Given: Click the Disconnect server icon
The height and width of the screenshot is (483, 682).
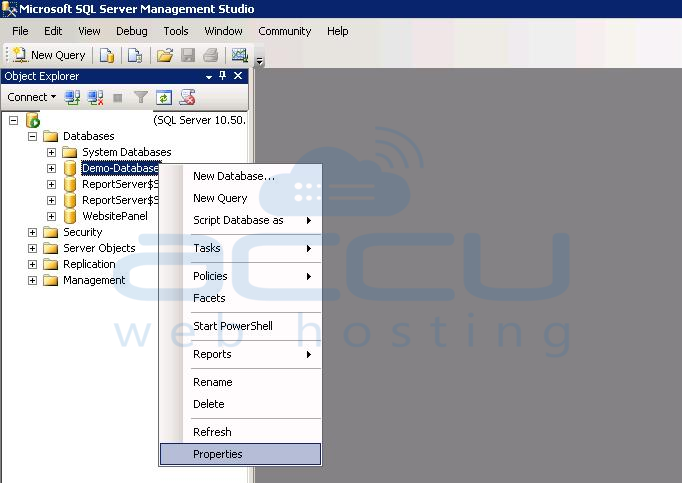Looking at the screenshot, I should tap(95, 97).
